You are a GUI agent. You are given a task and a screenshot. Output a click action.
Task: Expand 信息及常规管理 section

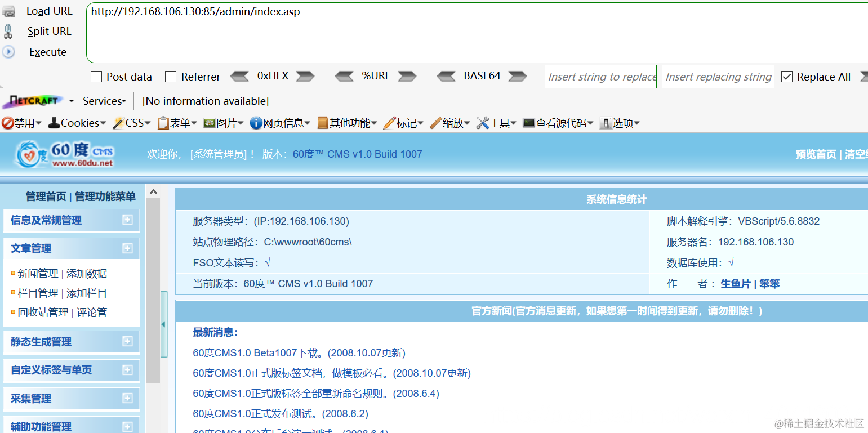128,220
